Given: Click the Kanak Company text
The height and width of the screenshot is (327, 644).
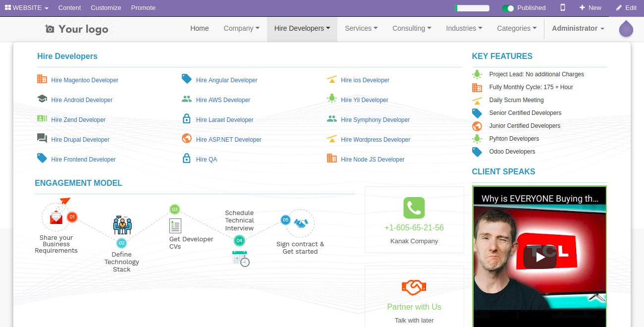Looking at the screenshot, I should (x=414, y=241).
